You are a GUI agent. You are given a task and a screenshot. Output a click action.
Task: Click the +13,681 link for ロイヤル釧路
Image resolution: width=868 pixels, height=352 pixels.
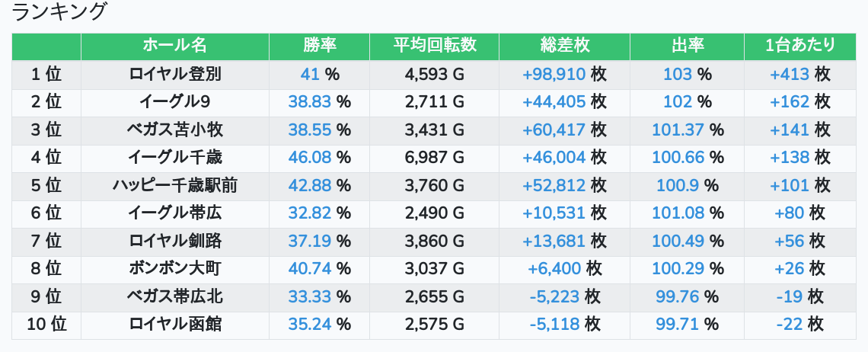(554, 242)
